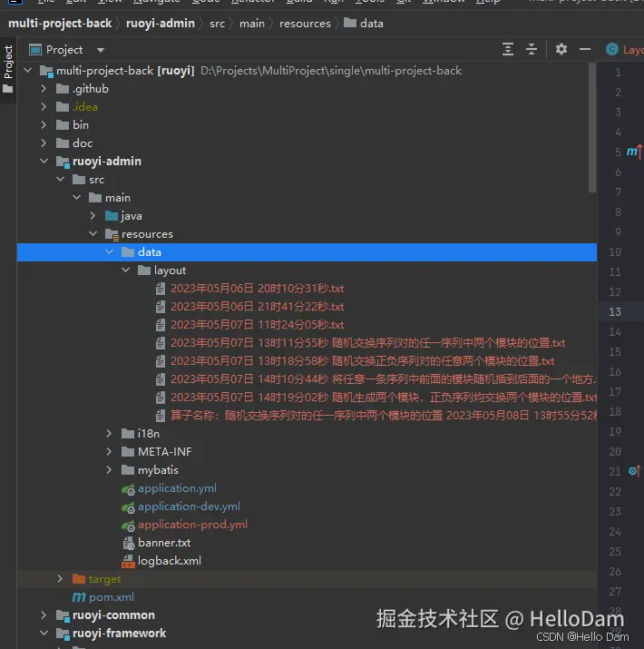Open pom.xml under ruoyi-admin
Screen dimensions: 644x649
112,597
